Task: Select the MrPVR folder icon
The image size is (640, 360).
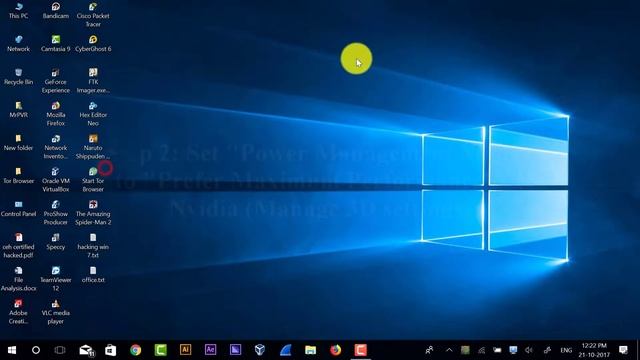Action: click(x=18, y=110)
